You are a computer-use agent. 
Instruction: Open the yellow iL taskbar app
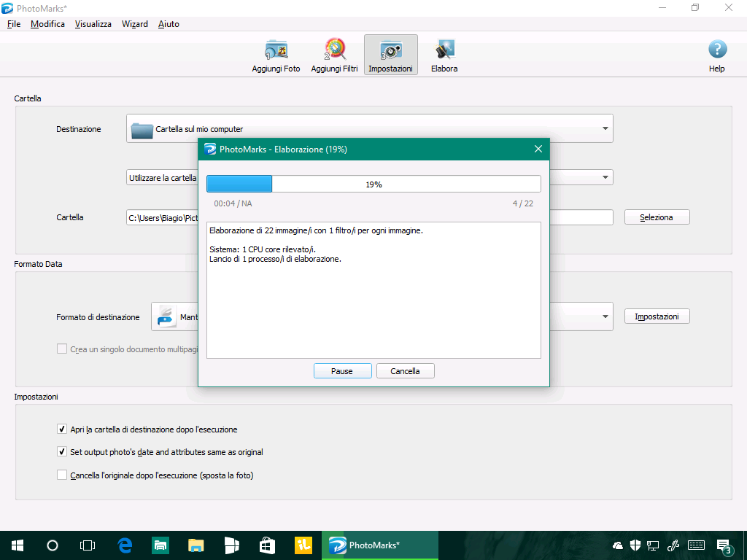pyautogui.click(x=303, y=545)
